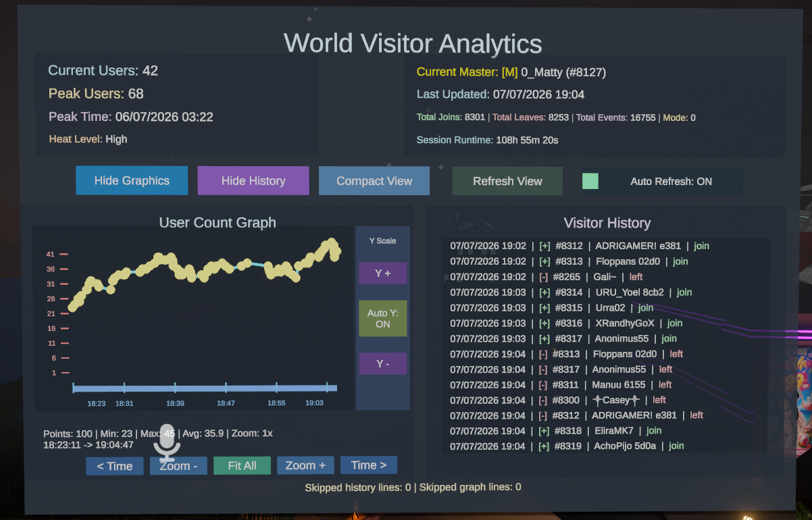Click the Skipped history lines status text
This screenshot has height=520, width=812.
(x=413, y=487)
